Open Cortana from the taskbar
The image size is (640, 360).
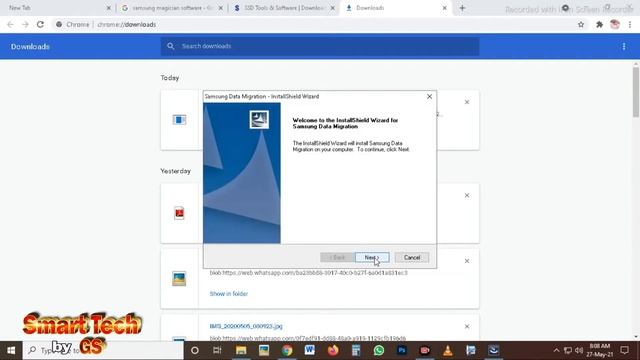[x=195, y=350]
